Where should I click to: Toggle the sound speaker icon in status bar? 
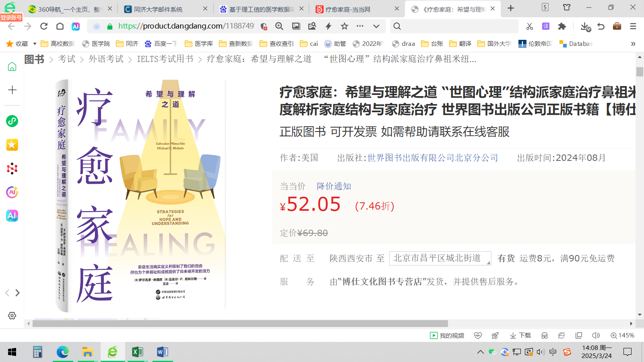coord(596,335)
